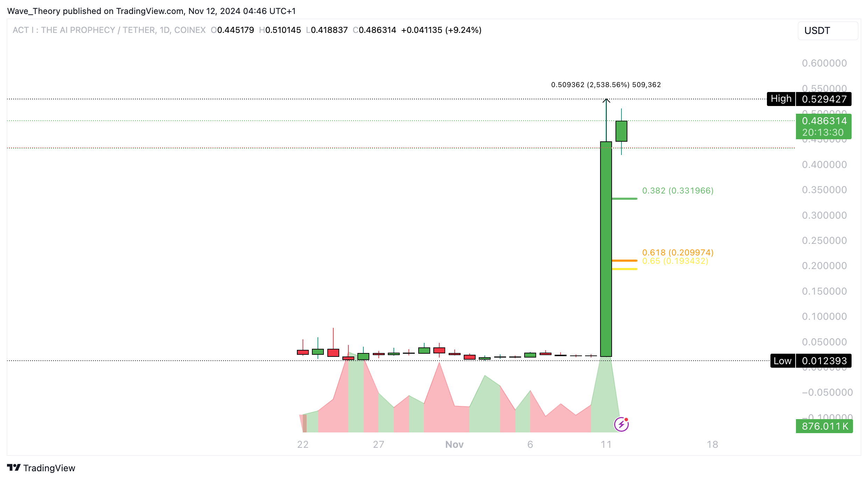The image size is (868, 480).
Task: Click the 18 date on time axis
Action: coord(712,444)
